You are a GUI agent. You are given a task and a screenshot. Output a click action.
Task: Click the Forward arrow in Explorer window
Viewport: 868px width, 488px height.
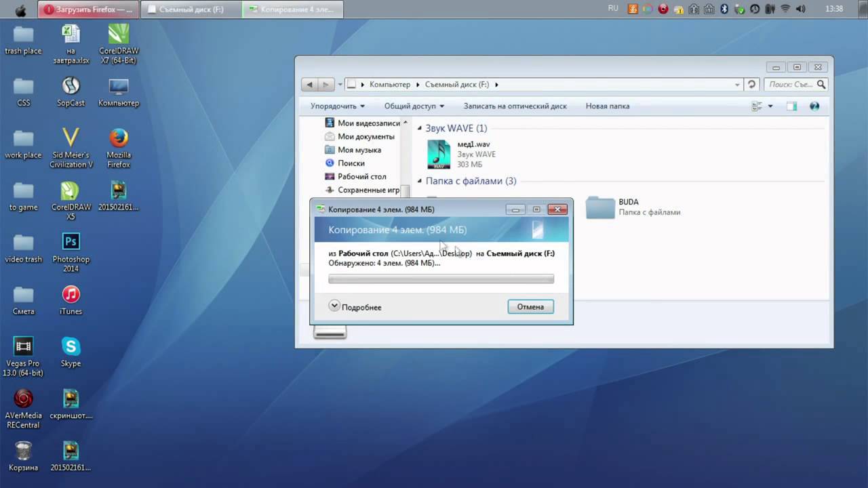pyautogui.click(x=325, y=85)
